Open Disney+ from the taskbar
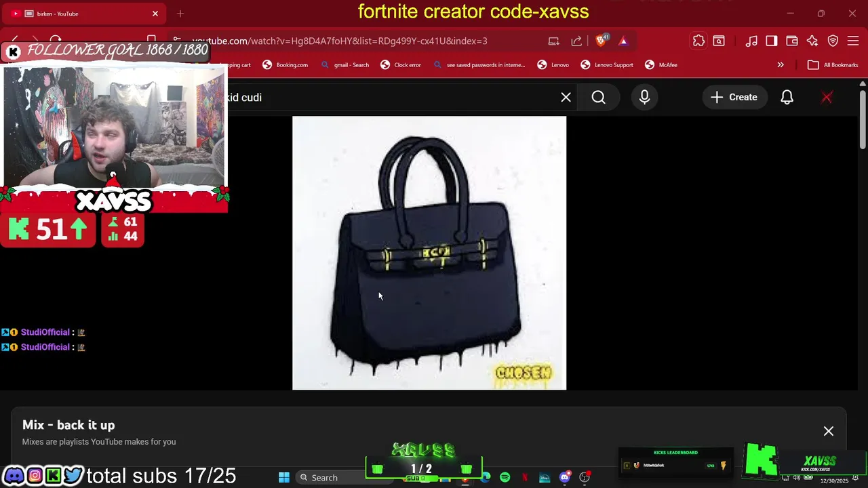The image size is (868, 488). click(x=545, y=477)
